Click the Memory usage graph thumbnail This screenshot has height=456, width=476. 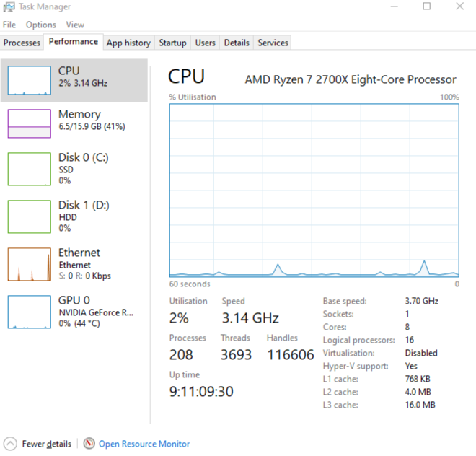click(x=29, y=123)
